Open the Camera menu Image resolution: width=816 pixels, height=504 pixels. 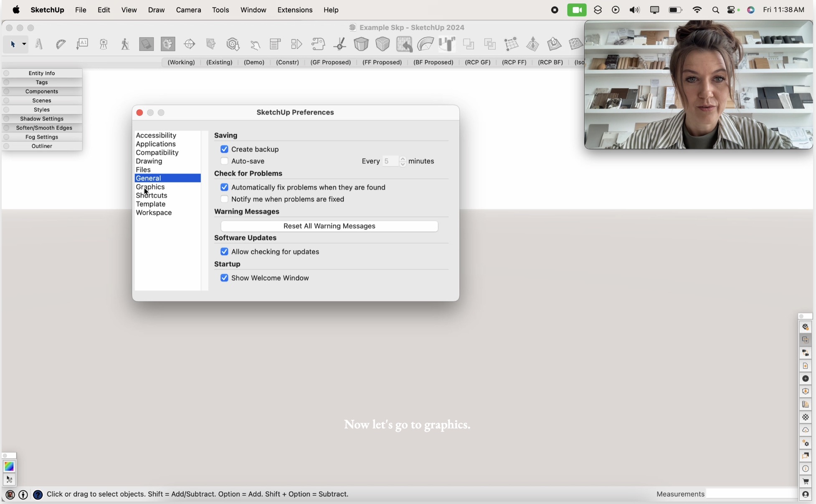188,10
